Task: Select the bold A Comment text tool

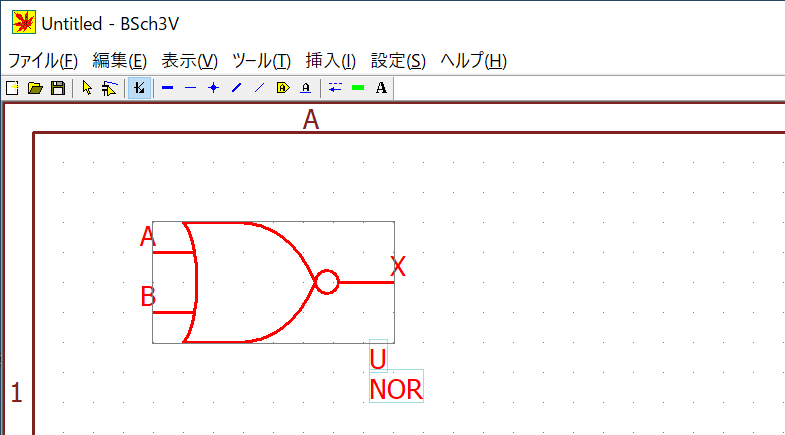Action: [381, 88]
